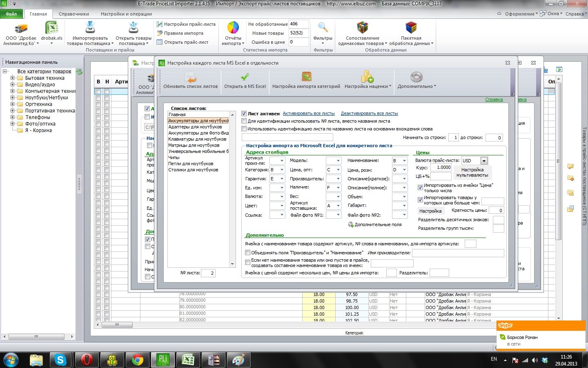
Task: Switch to Справочники ribbon tab
Action: point(74,14)
